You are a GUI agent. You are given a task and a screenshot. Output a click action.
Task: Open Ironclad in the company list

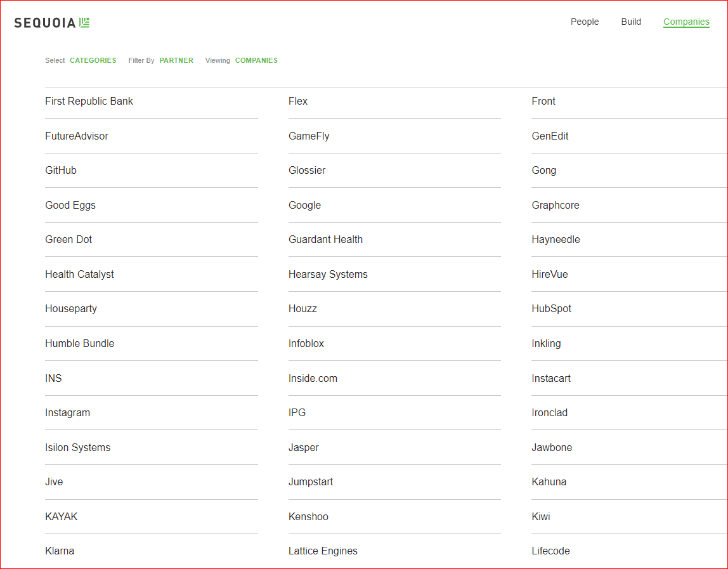pyautogui.click(x=550, y=413)
